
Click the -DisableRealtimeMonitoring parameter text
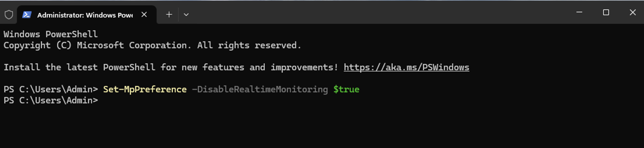(260, 89)
